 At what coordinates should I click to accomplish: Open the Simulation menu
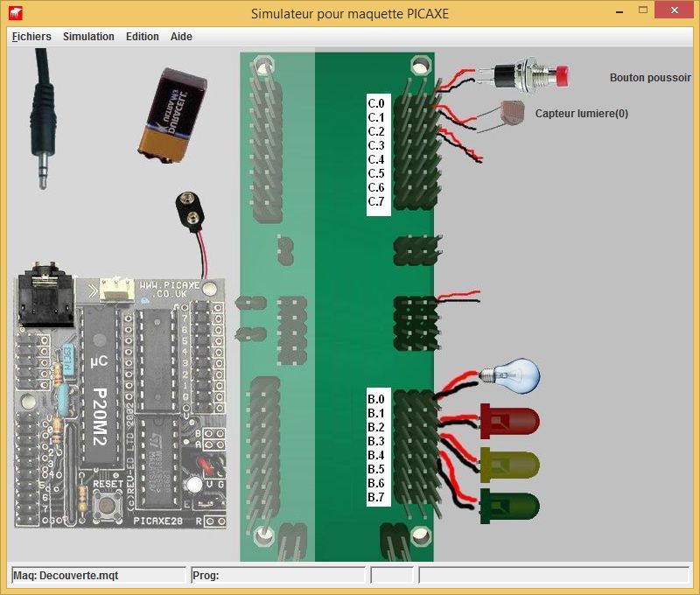click(x=88, y=37)
